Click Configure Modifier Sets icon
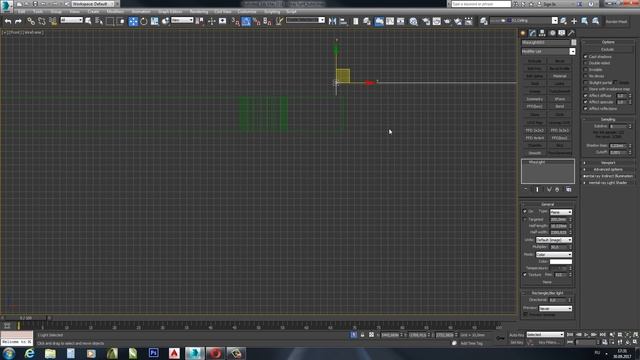 (x=569, y=189)
